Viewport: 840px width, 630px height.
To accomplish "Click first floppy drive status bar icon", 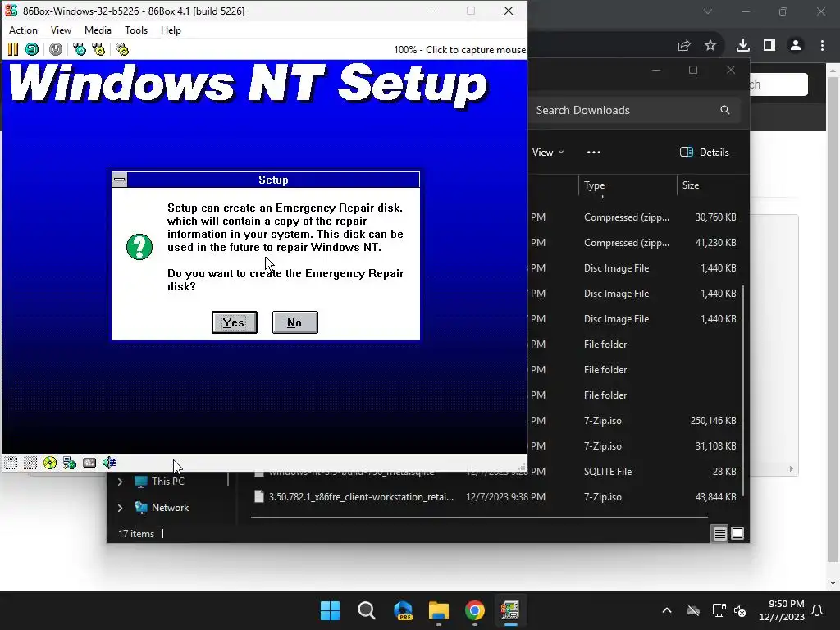I will pos(11,463).
